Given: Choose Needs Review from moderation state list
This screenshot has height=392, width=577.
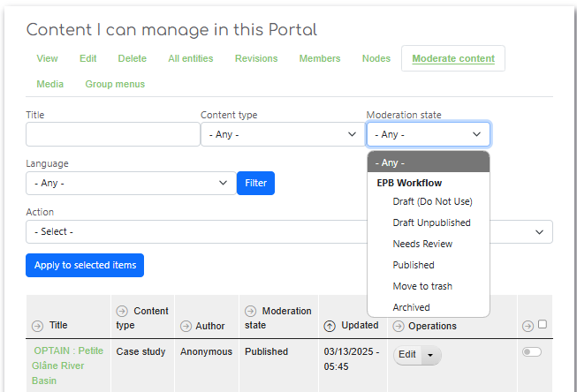Looking at the screenshot, I should [422, 244].
